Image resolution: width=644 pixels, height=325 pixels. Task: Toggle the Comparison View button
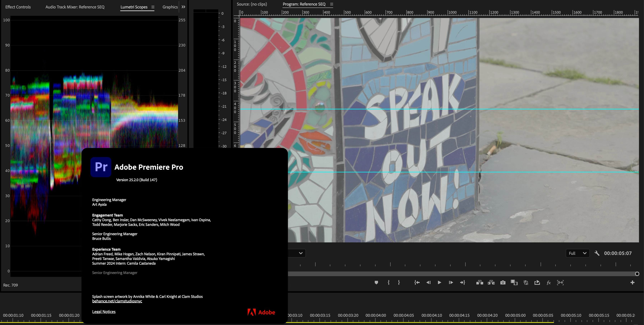pyautogui.click(x=514, y=282)
